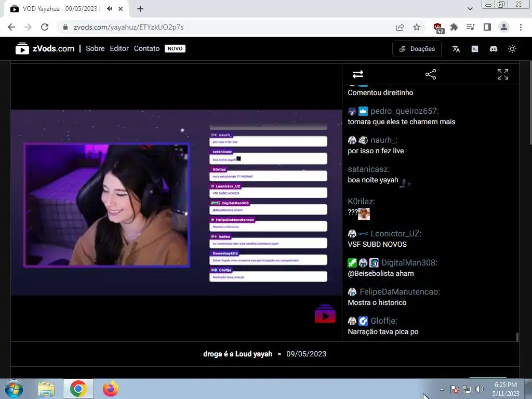Screen dimensions: 532x399
Task: Open the language translate icon
Action: point(456,49)
